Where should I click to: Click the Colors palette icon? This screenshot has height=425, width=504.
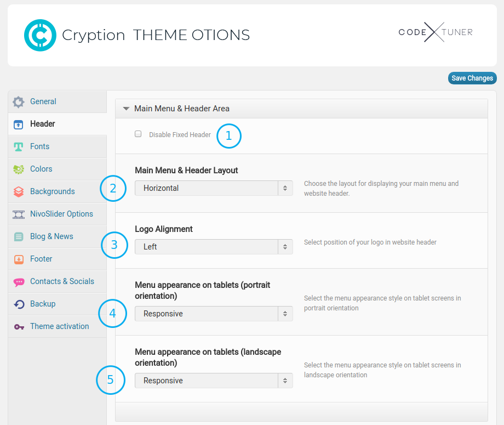pyautogui.click(x=19, y=169)
